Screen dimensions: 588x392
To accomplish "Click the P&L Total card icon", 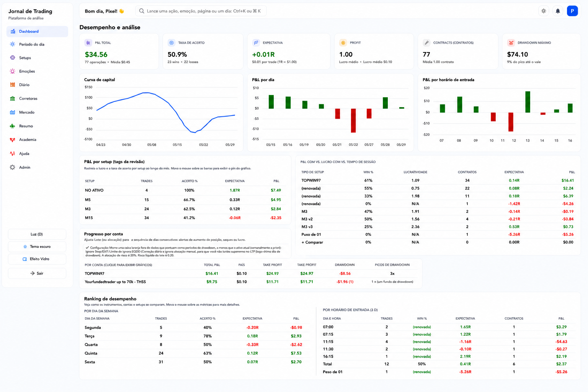I will pyautogui.click(x=88, y=43).
